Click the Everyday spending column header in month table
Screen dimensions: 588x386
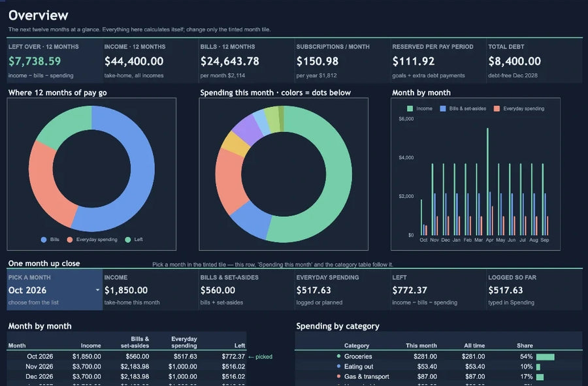point(184,342)
